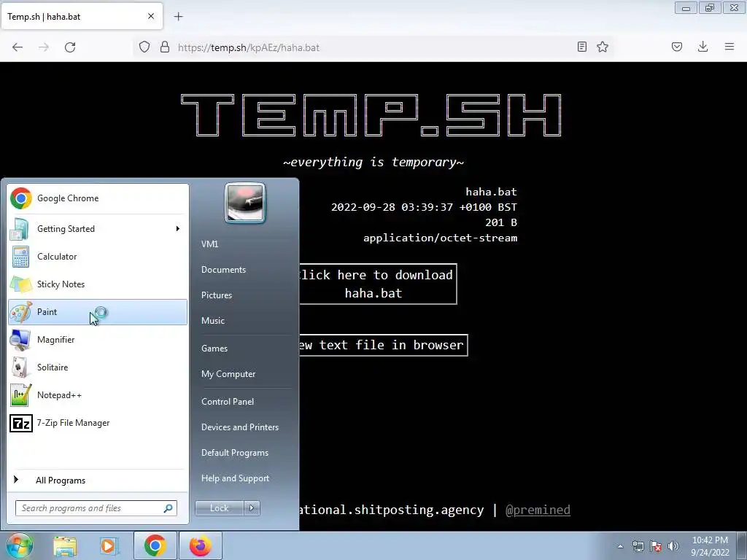Image resolution: width=747 pixels, height=560 pixels.
Task: Open My Computer from Start menu
Action: (228, 374)
